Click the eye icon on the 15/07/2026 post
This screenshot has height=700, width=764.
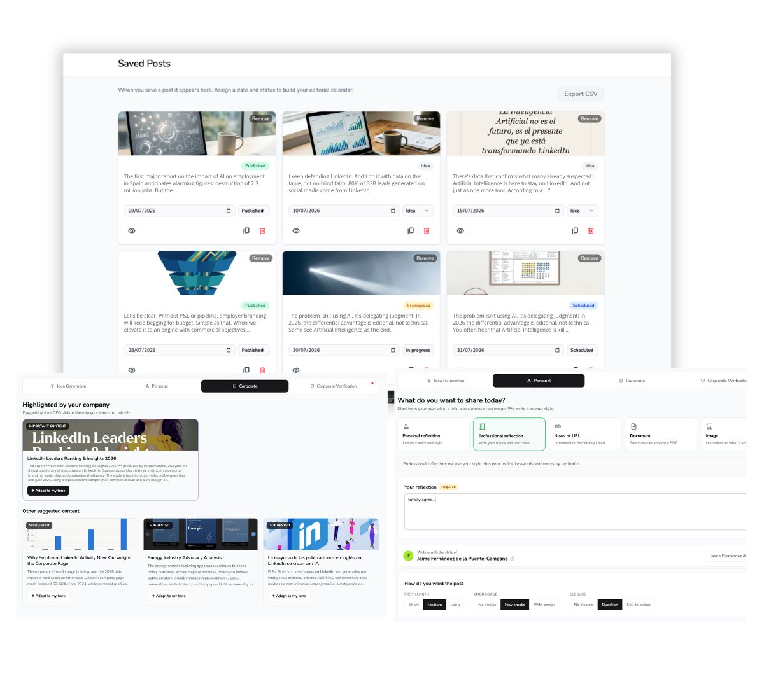coord(460,230)
